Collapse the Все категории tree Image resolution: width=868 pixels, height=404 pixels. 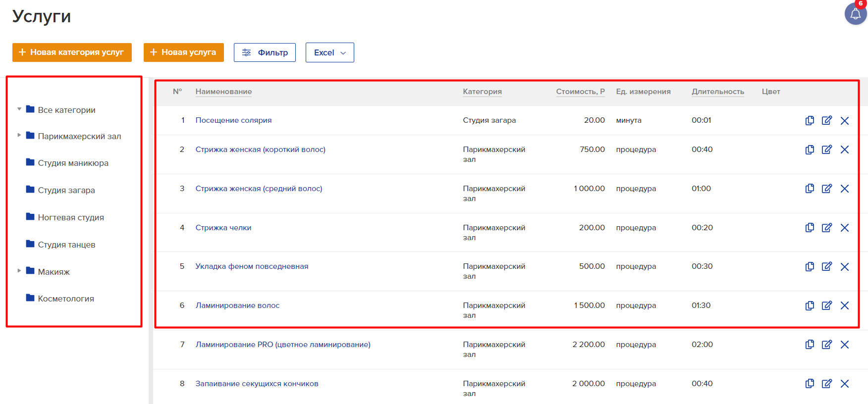click(x=19, y=109)
